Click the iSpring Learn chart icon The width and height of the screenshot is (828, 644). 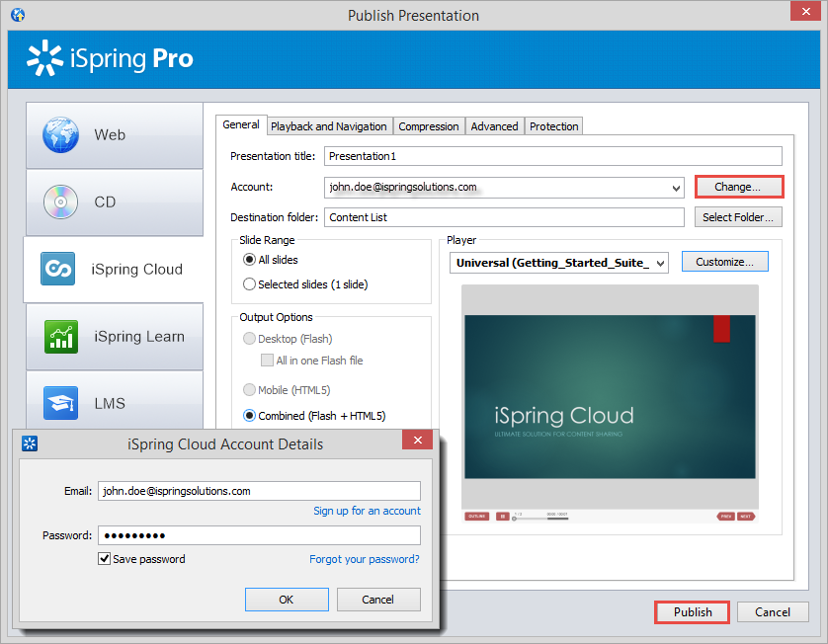61,336
